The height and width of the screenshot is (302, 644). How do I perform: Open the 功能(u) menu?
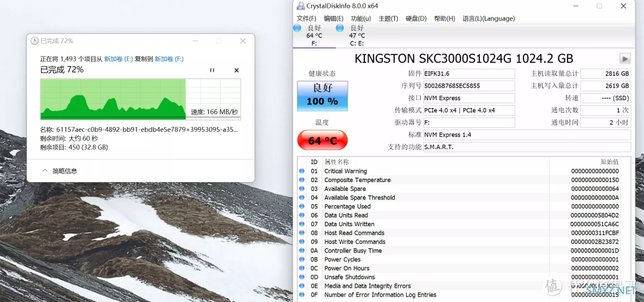pyautogui.click(x=361, y=19)
